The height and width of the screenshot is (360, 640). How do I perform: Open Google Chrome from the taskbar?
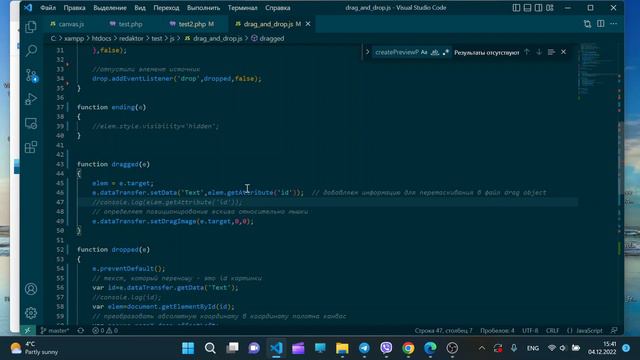408,348
